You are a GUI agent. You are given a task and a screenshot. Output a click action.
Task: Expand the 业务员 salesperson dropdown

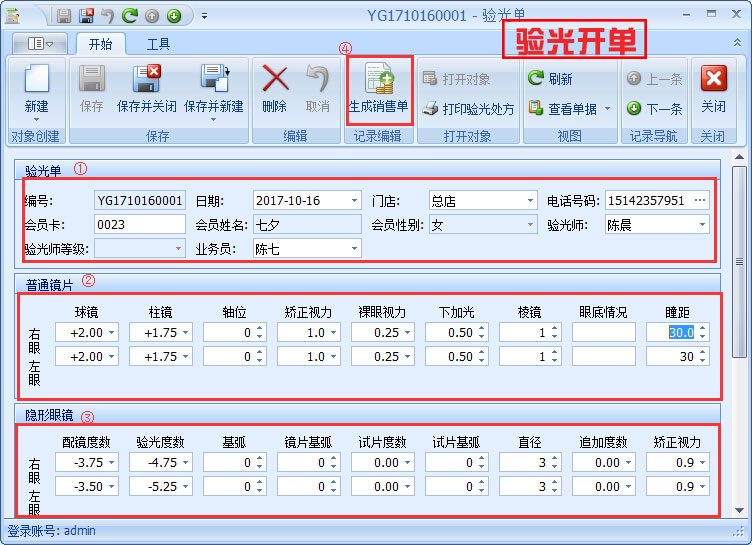point(354,249)
